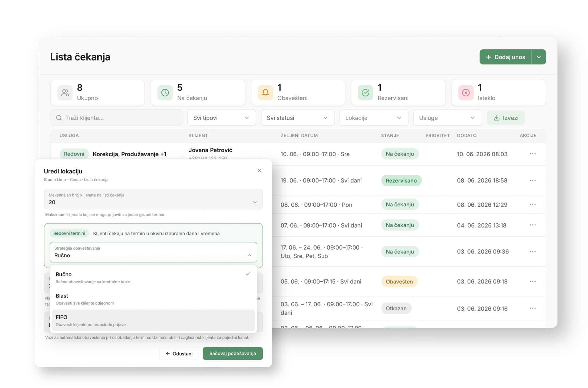Click the Isteklo cross-circle icon

coord(466,93)
